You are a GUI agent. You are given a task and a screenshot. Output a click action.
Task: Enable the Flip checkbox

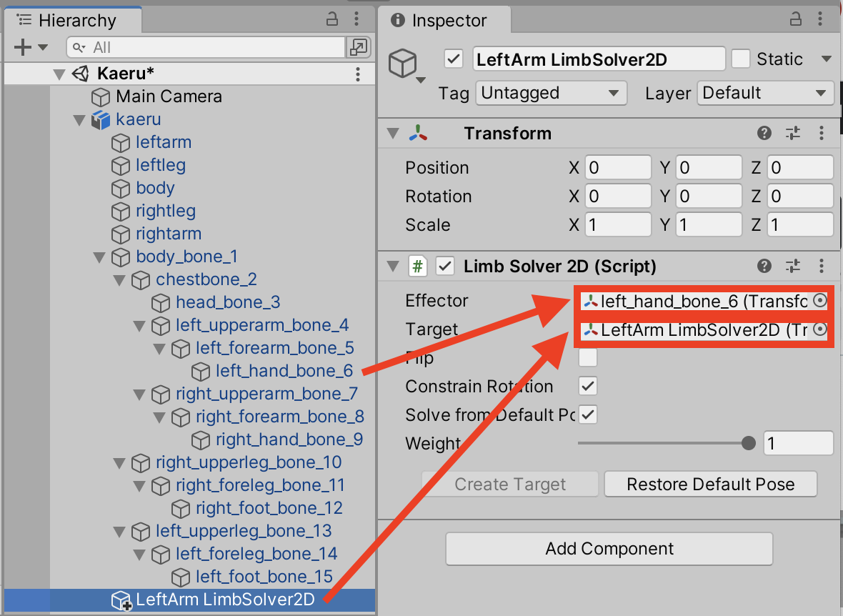(x=587, y=357)
